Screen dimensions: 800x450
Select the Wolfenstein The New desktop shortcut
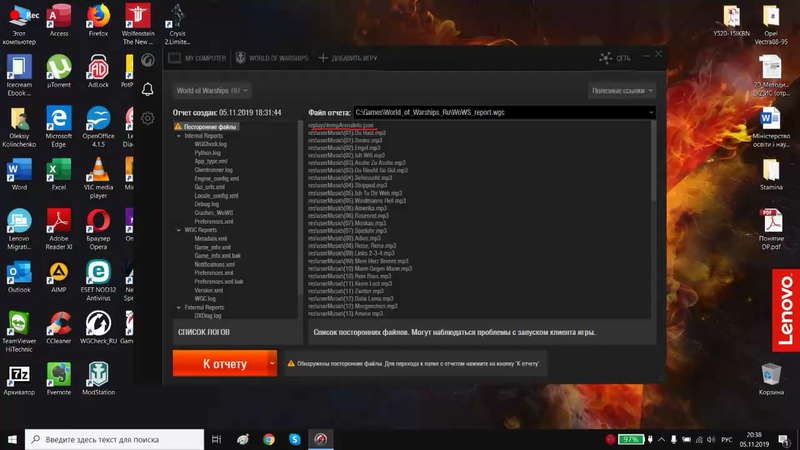138,24
